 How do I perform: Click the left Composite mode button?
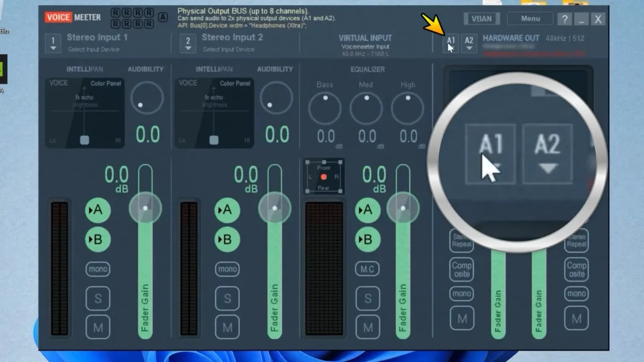pos(462,270)
